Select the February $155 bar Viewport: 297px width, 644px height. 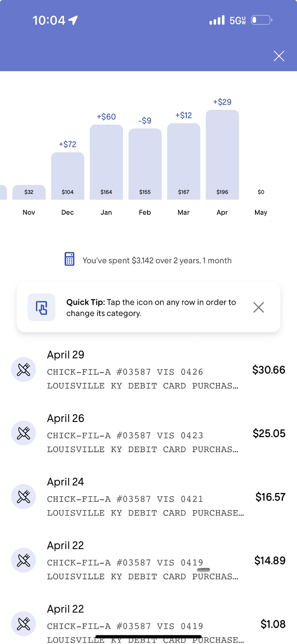pos(145,164)
